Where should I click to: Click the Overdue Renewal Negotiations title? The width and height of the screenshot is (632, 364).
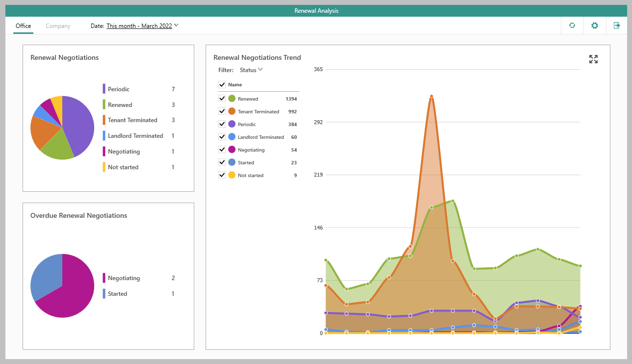(x=79, y=215)
